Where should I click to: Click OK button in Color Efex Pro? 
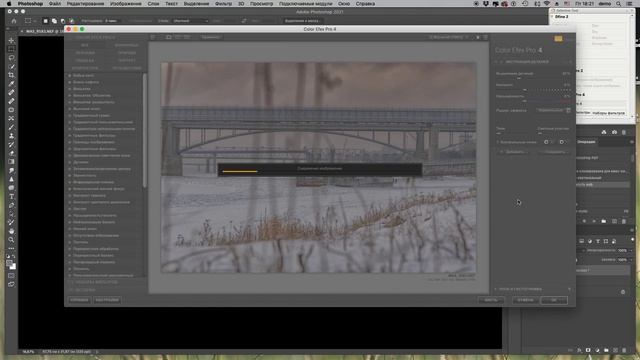[554, 300]
